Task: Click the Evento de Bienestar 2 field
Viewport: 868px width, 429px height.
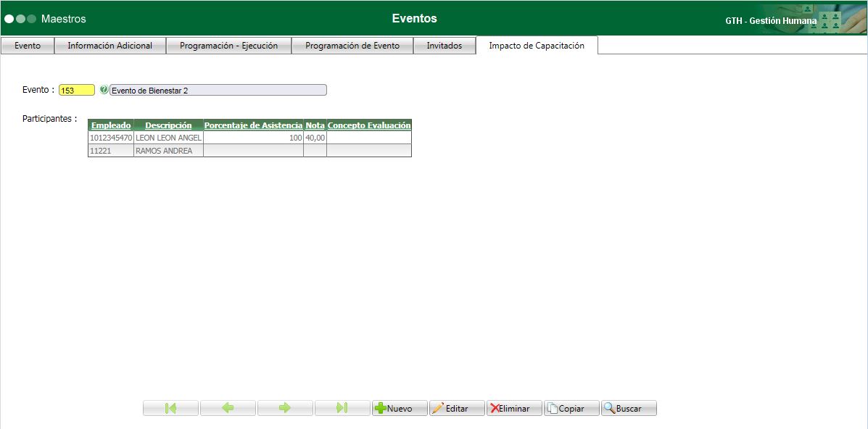Action: [218, 91]
